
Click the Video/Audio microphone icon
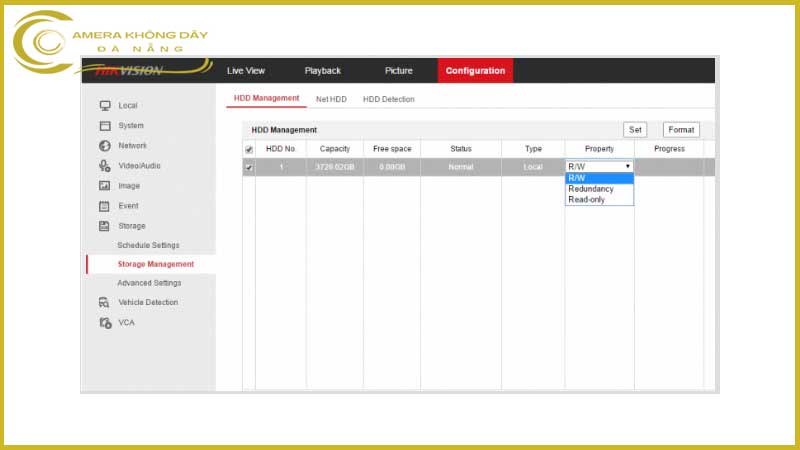pos(104,166)
